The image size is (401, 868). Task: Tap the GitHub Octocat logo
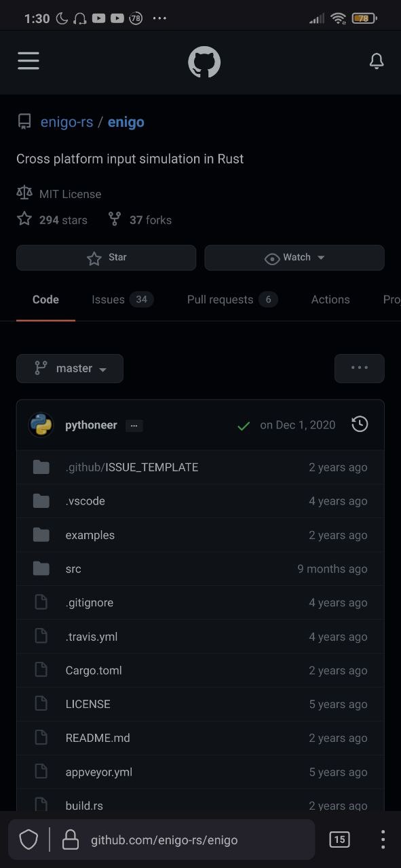(204, 62)
